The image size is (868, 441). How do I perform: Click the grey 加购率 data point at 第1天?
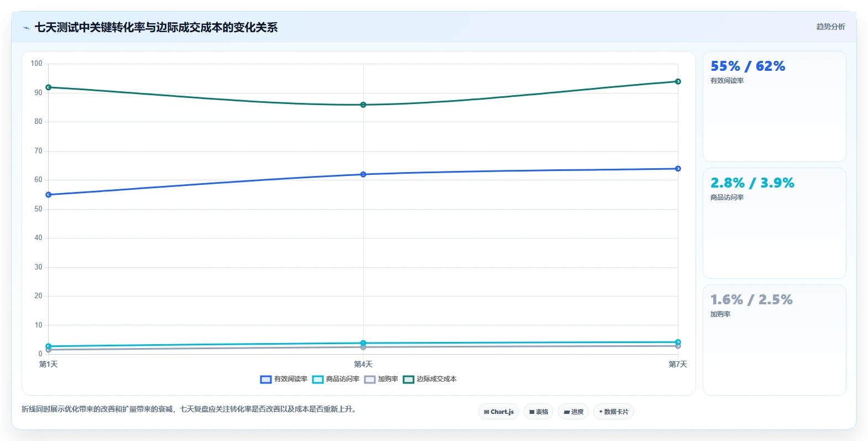tap(49, 350)
